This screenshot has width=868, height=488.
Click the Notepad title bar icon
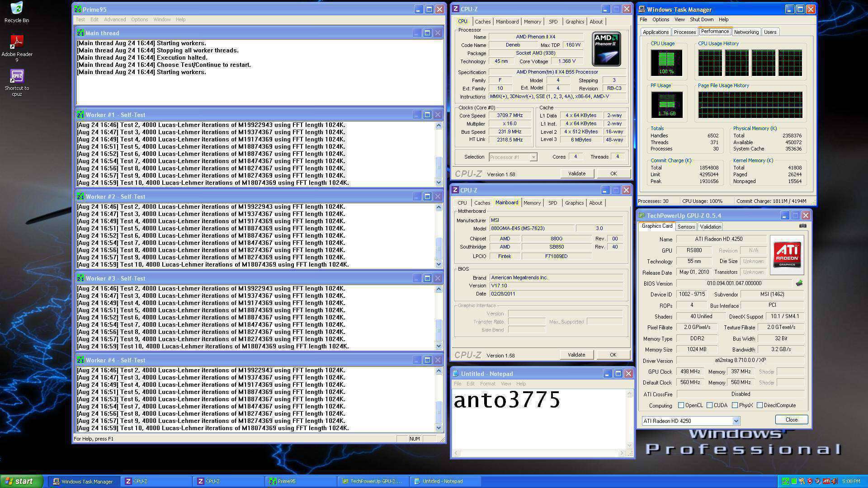[x=456, y=374]
